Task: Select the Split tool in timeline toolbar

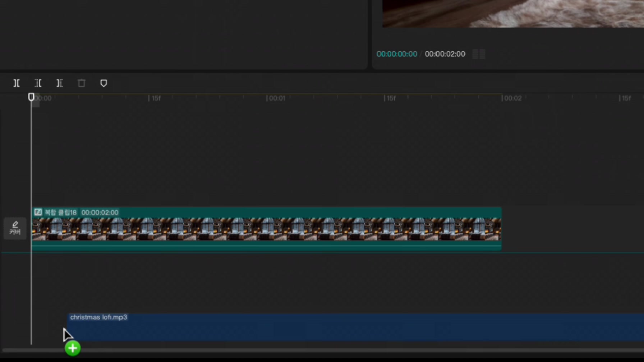Action: 17,83
